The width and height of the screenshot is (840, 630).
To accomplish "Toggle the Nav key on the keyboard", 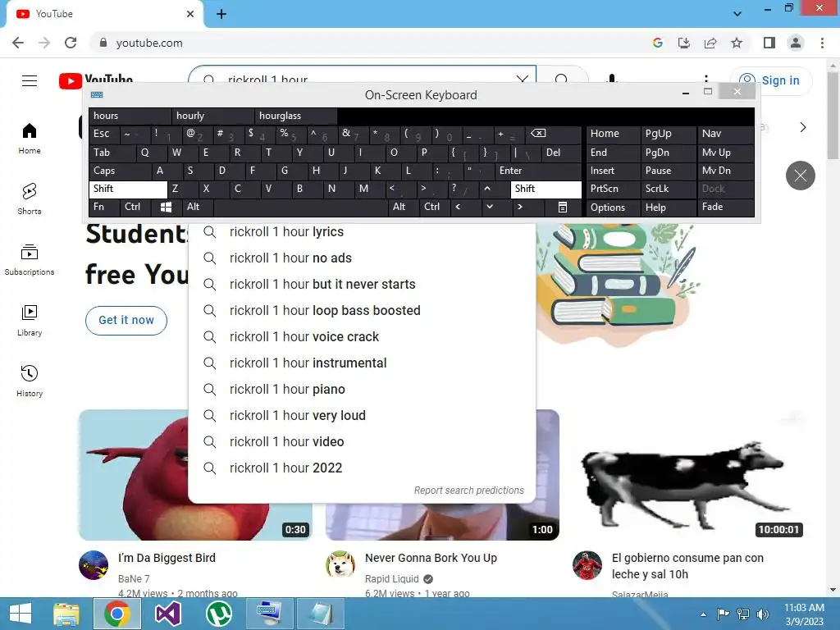I will click(x=725, y=134).
